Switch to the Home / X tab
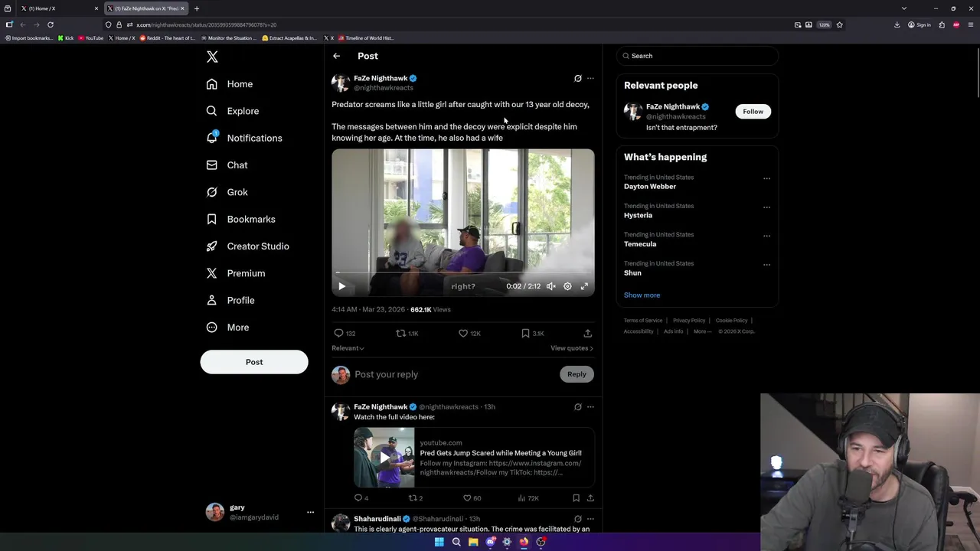The image size is (980, 551). 57,8
